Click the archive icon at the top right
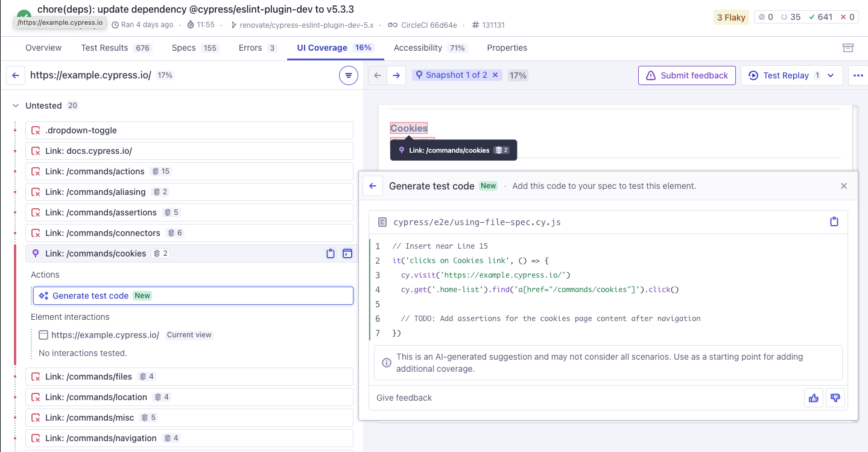Image resolution: width=868 pixels, height=452 pixels. [x=848, y=48]
